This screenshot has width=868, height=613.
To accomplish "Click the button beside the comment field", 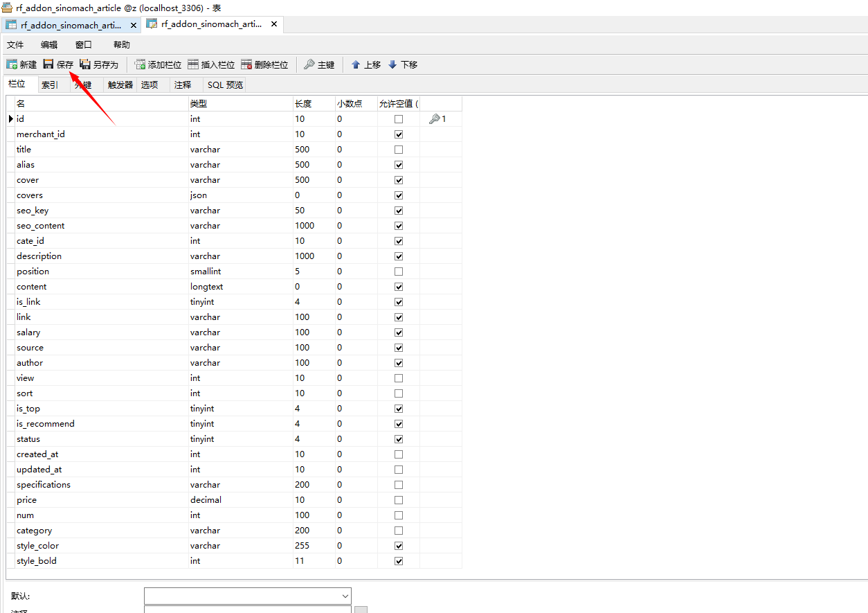I will click(361, 610).
